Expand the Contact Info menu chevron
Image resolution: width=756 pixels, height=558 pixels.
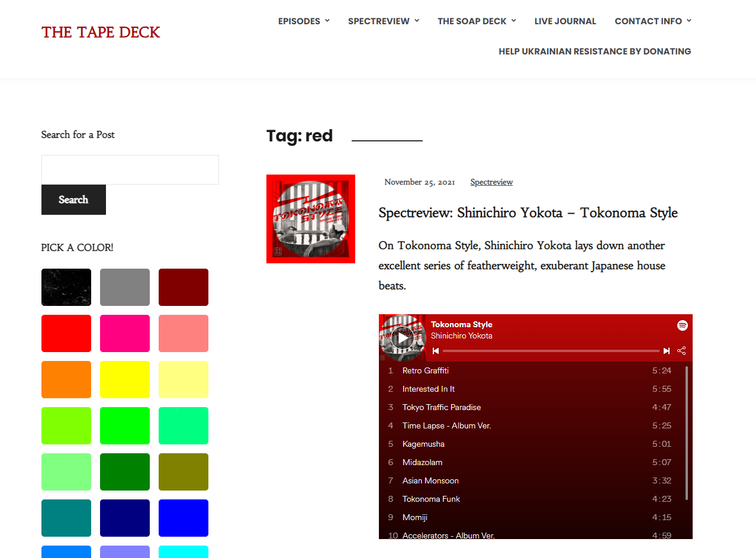[689, 21]
